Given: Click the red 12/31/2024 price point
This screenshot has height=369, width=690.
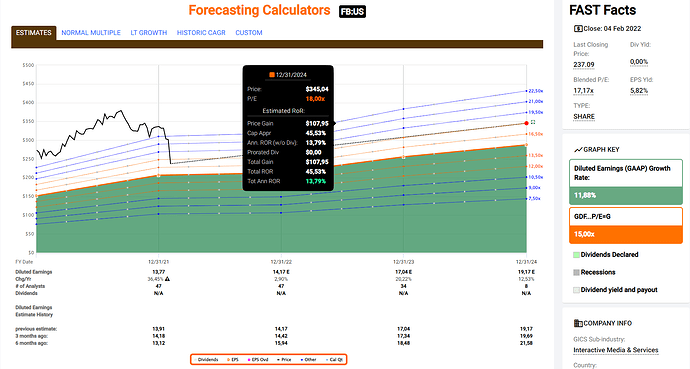Looking at the screenshot, I should [x=526, y=123].
